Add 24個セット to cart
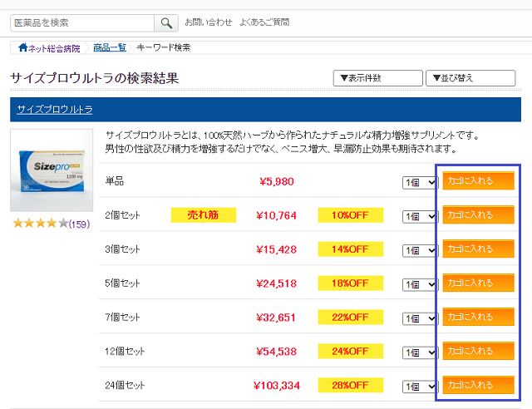532x409 pixels. tap(479, 385)
